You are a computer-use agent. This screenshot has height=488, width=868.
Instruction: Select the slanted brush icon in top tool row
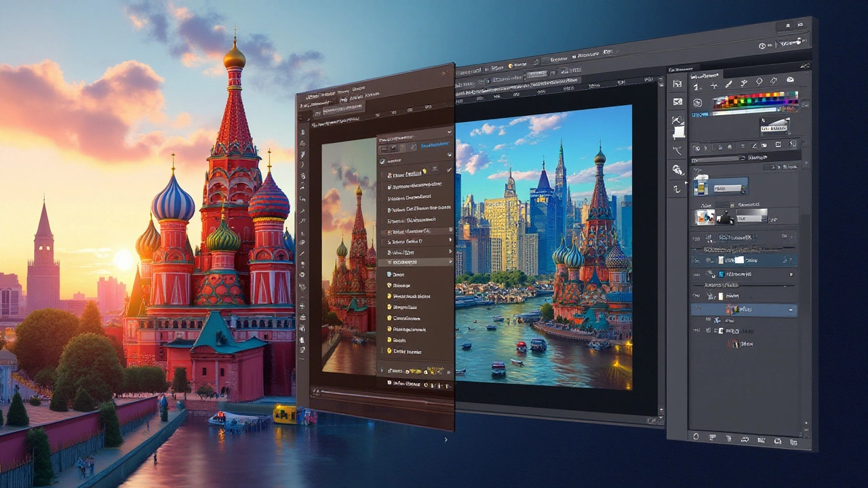pyautogui.click(x=728, y=84)
